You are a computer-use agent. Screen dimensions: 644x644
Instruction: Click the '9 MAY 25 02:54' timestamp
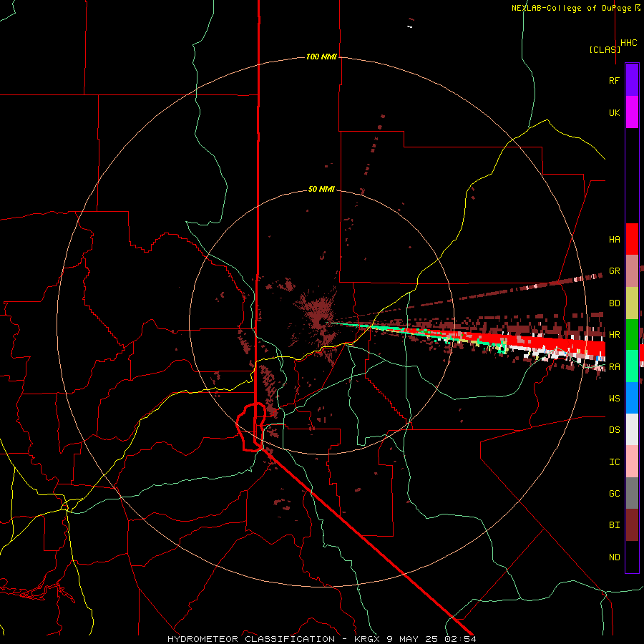tap(431, 639)
